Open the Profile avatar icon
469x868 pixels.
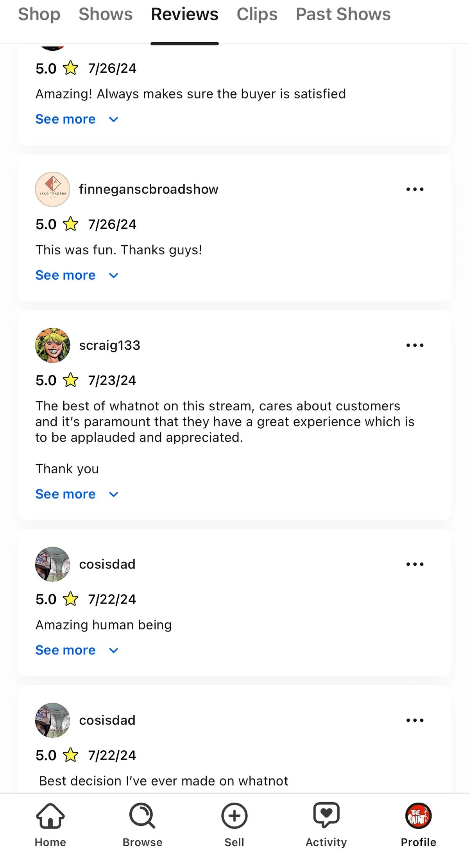[418, 816]
